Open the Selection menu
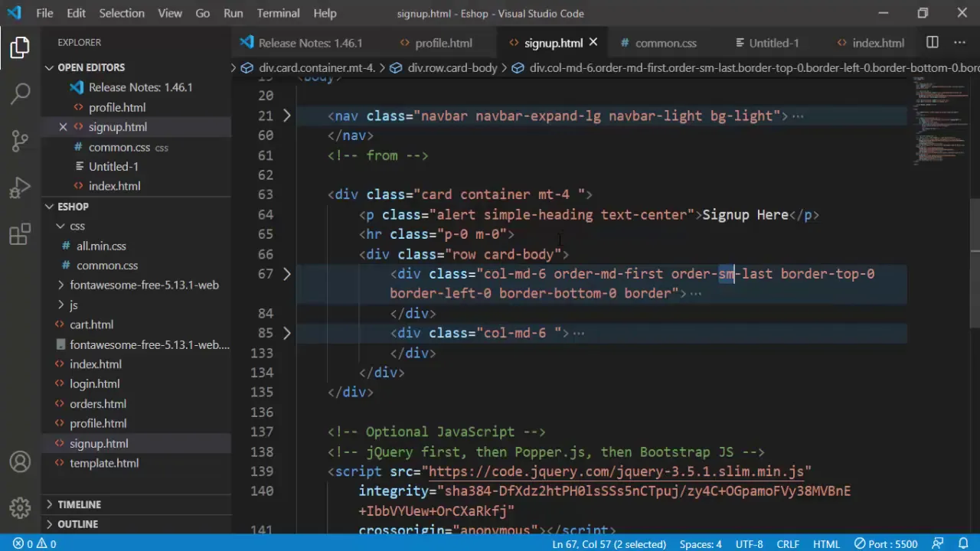The image size is (980, 551). (121, 13)
